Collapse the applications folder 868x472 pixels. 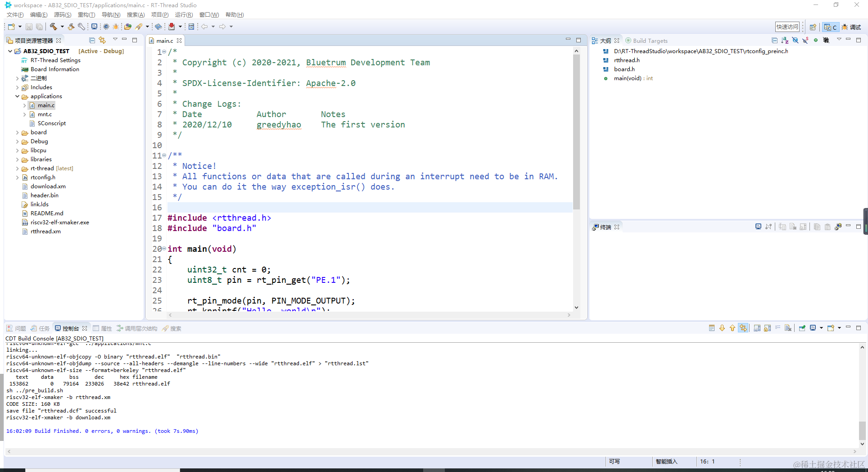pyautogui.click(x=17, y=96)
